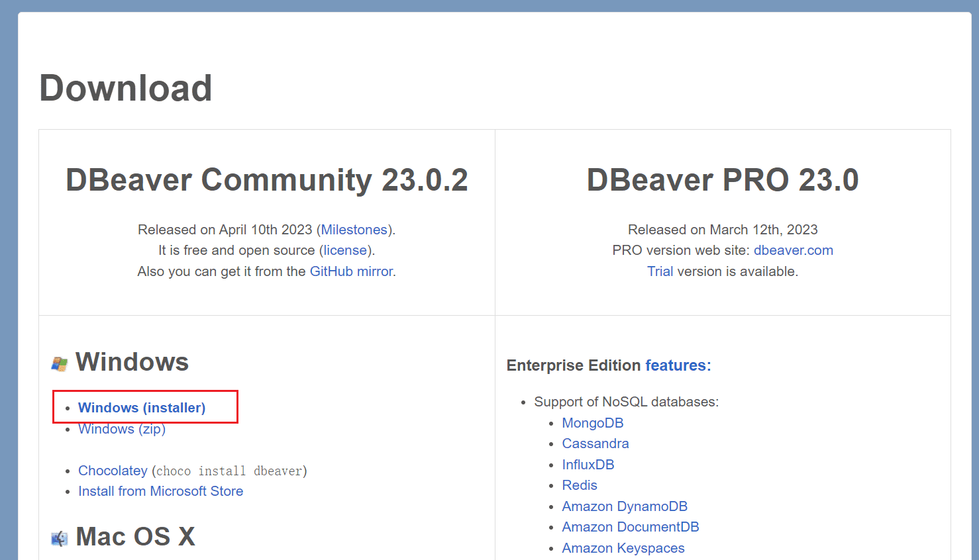Open the Cassandra link
This screenshot has width=979, height=560.
(x=595, y=443)
